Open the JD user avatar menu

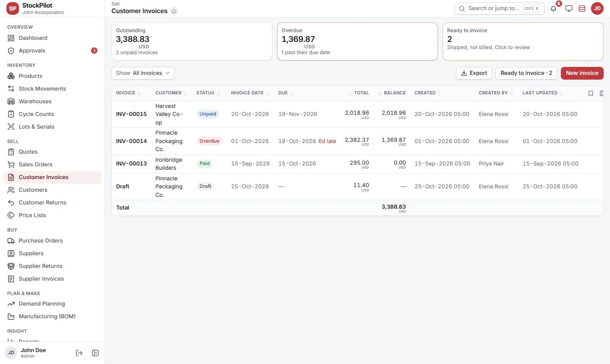597,8
